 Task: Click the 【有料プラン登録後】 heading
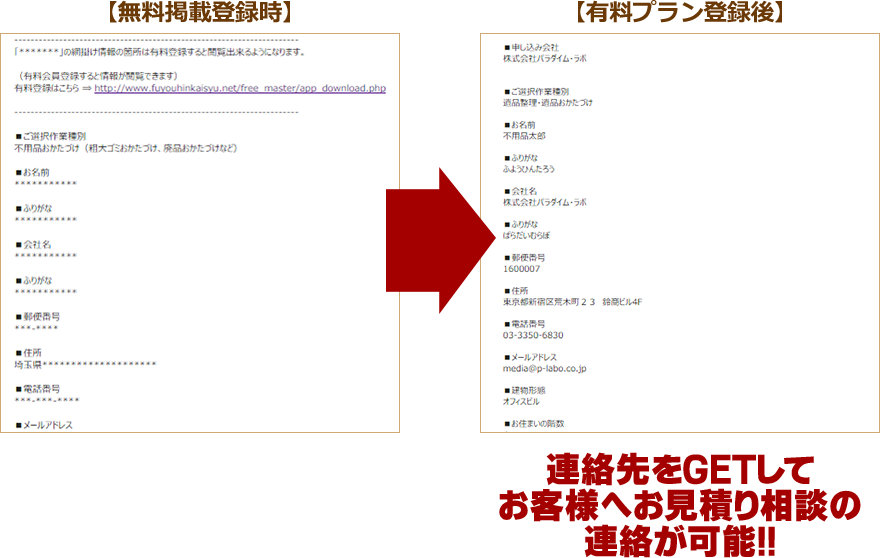pos(680,12)
